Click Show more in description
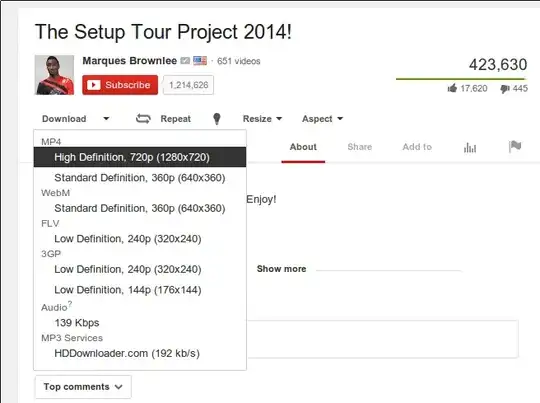Image resolution: width=540 pixels, height=403 pixels. coord(281,269)
